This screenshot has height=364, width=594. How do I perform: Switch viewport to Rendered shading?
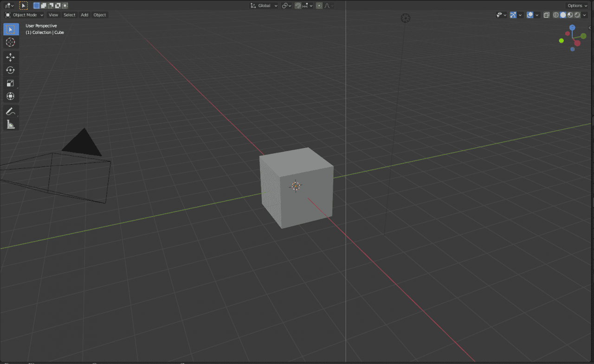577,15
